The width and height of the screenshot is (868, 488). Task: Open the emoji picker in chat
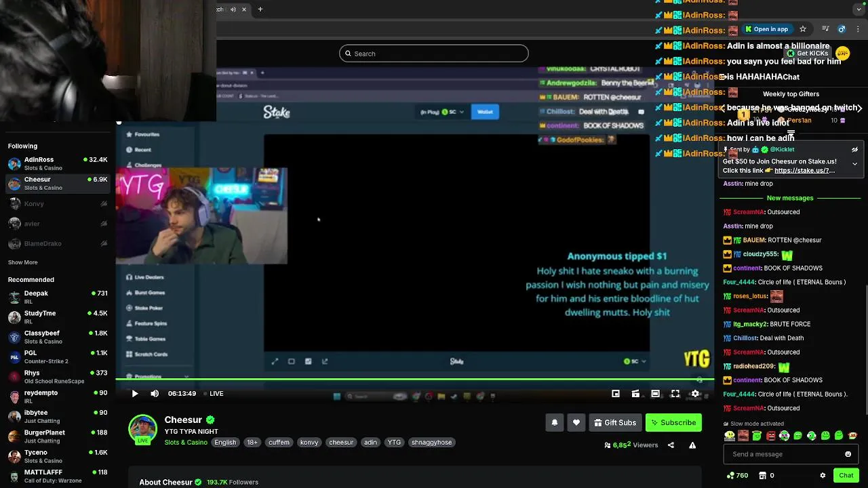[848, 454]
